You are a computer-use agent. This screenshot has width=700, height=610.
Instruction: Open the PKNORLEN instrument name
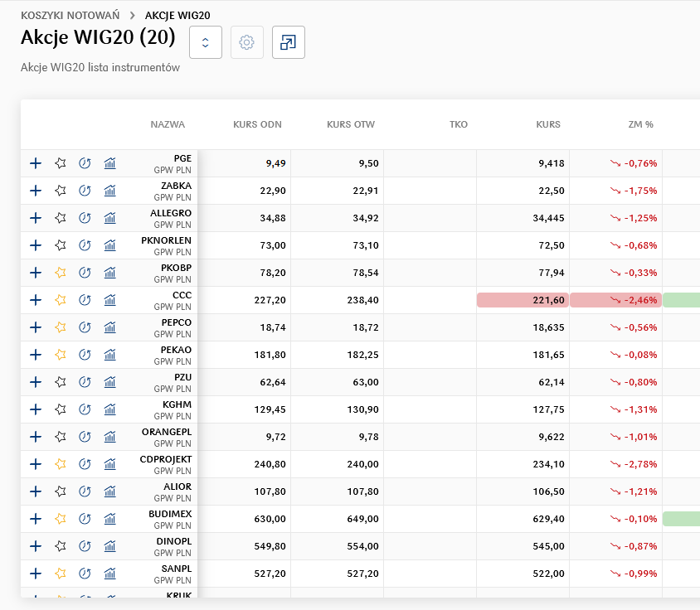tap(166, 240)
